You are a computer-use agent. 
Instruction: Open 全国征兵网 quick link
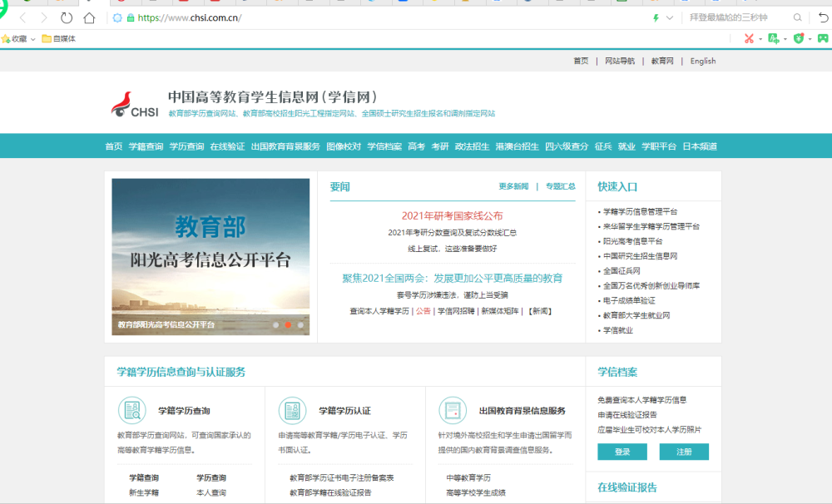coord(622,271)
